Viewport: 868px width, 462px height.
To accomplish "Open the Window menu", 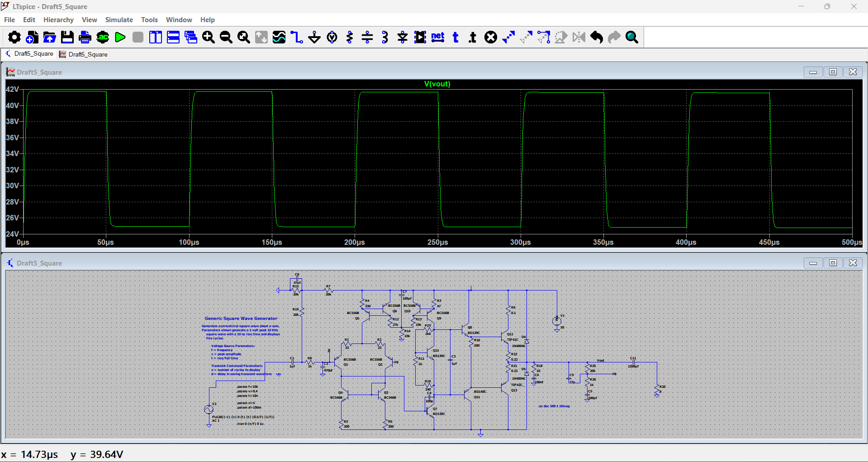I will click(x=179, y=20).
